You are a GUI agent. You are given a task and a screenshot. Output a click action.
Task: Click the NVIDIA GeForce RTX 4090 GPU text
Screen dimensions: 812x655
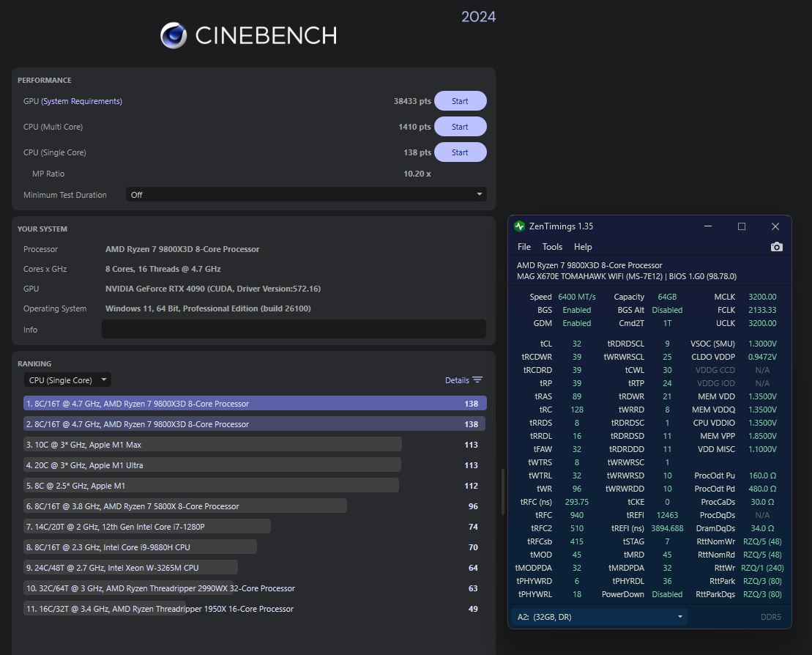click(213, 289)
